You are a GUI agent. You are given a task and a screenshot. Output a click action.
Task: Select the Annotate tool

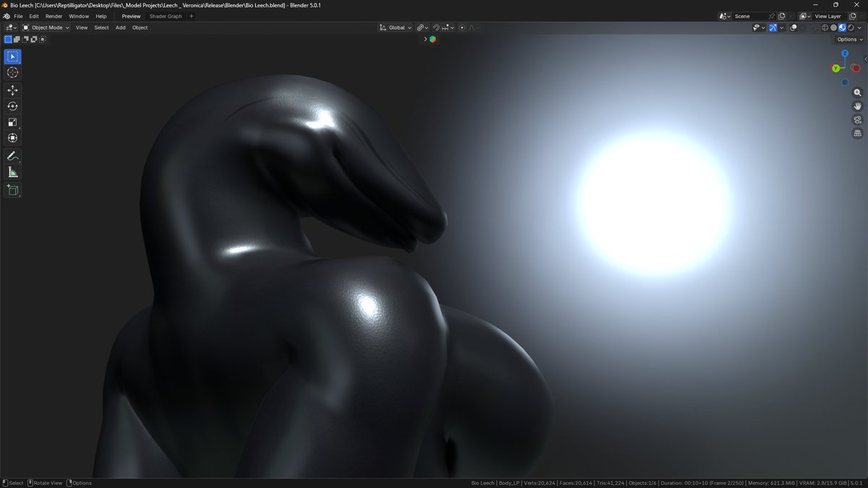[12, 156]
